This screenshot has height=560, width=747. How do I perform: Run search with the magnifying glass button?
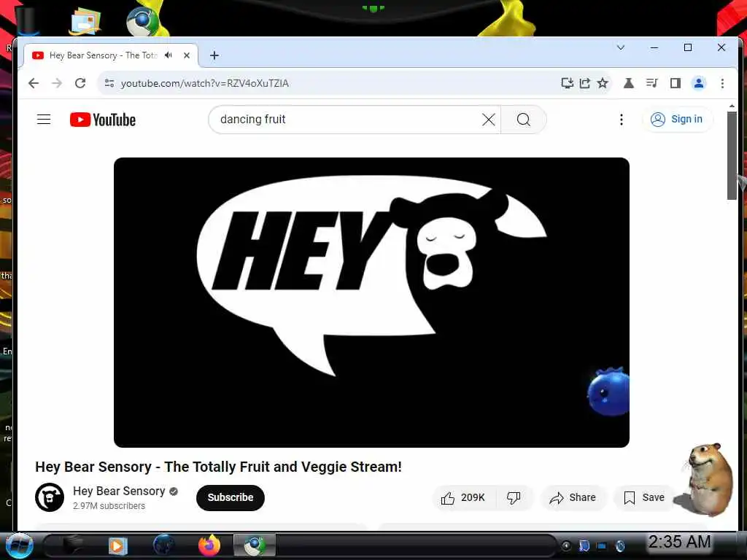coord(523,120)
